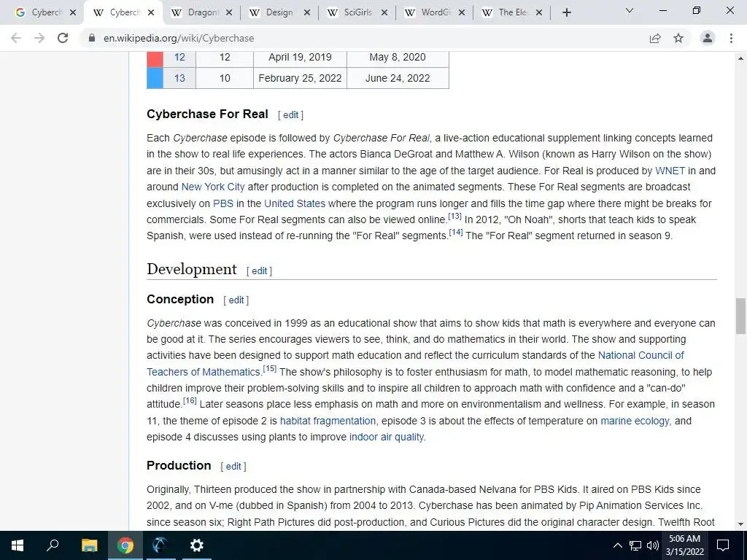Open the taskbar clock and date

point(684,545)
